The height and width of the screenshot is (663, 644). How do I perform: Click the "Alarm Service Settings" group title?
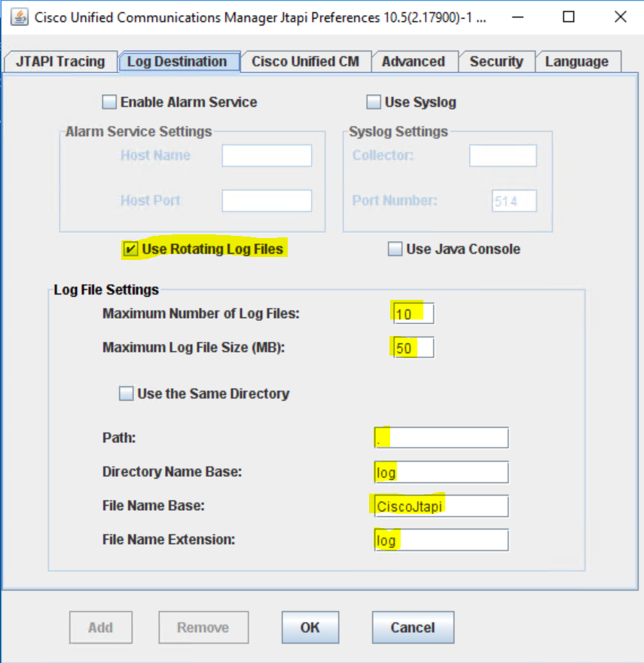point(139,132)
